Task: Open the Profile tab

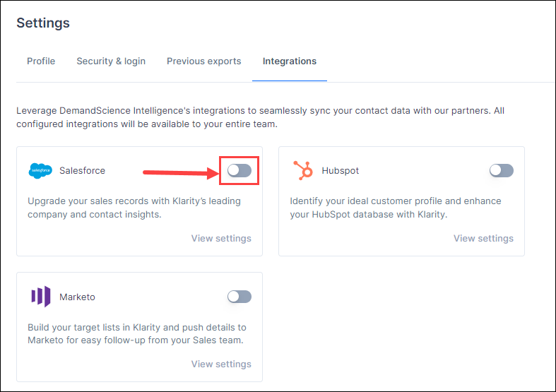Action: pyautogui.click(x=41, y=61)
